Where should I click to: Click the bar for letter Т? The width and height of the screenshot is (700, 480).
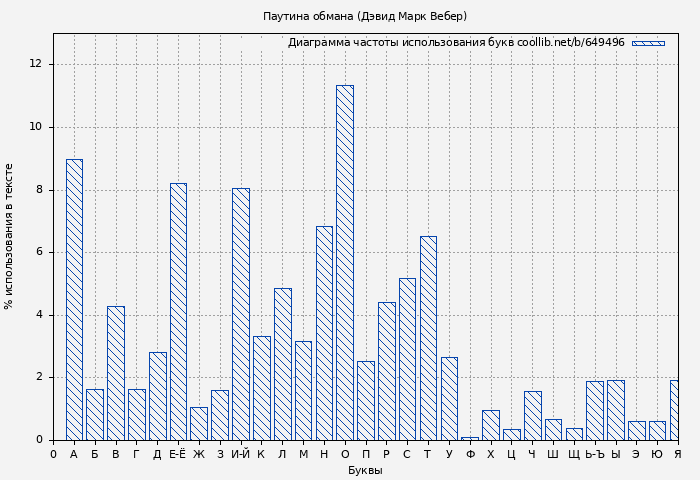point(428,338)
